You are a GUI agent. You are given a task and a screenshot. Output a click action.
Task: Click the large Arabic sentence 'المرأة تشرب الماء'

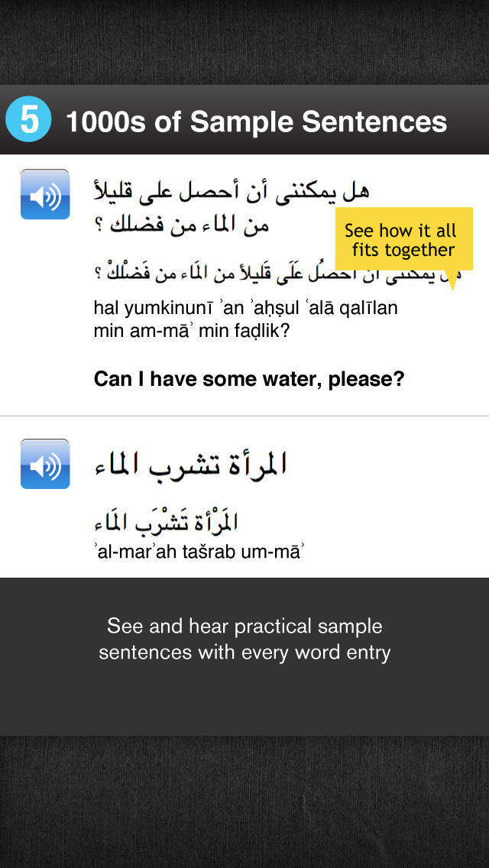(190, 465)
